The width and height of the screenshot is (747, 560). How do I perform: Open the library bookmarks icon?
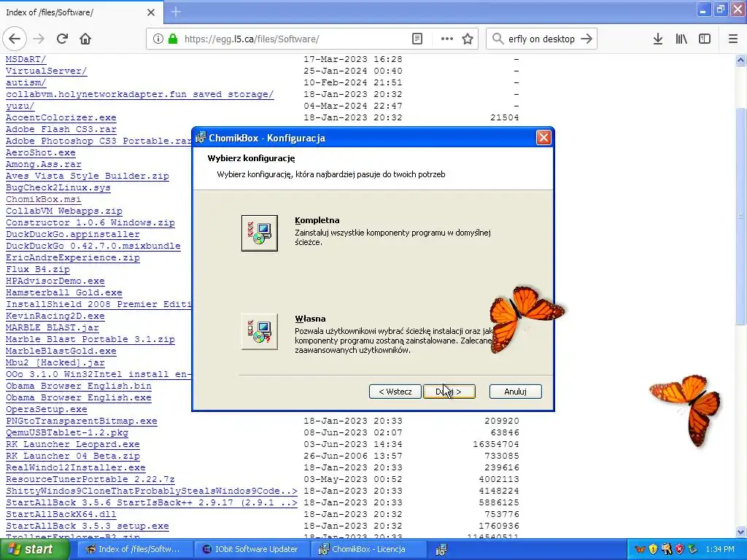[x=681, y=39]
